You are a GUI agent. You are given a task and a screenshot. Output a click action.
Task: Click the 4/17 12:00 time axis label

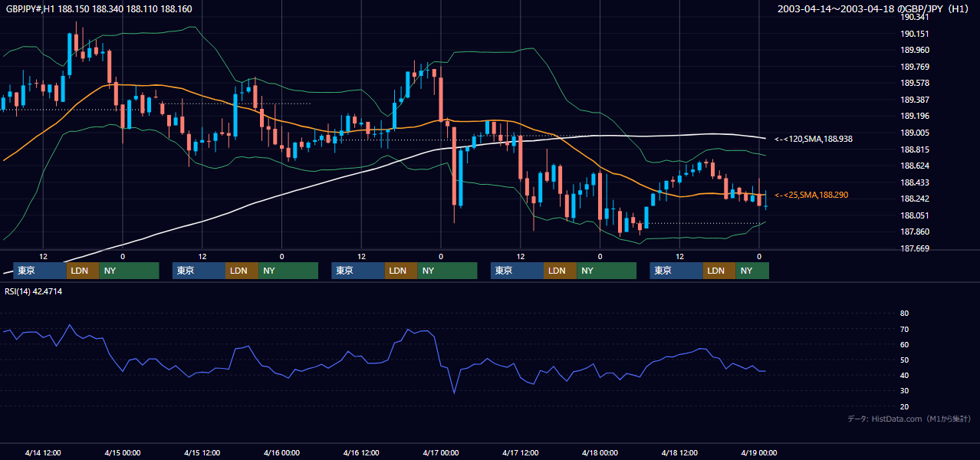521,452
